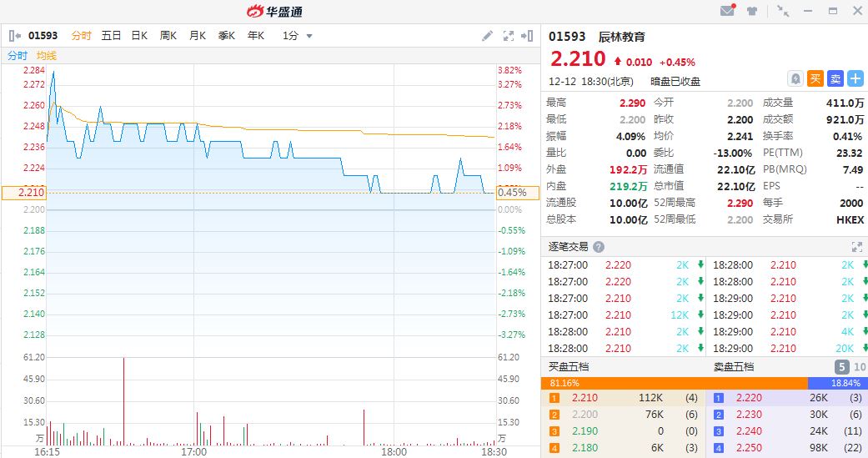
Task: Switch order book depth to 10 levels
Action: pyautogui.click(x=860, y=367)
